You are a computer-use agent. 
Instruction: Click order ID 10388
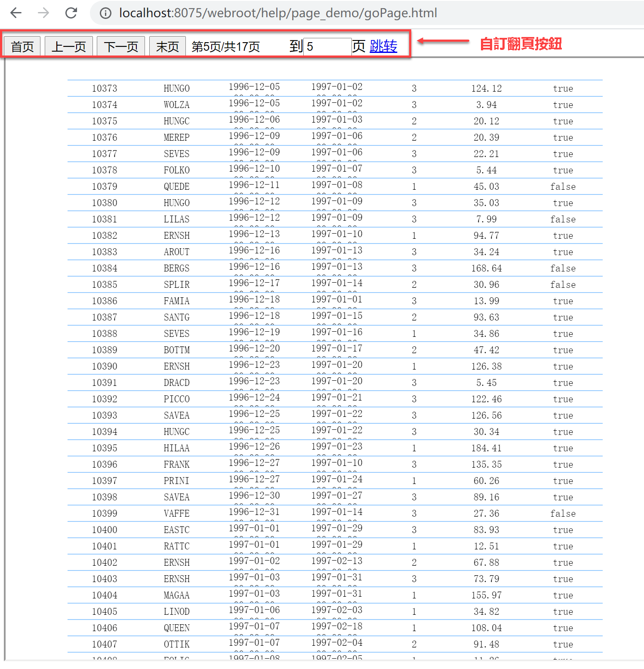pyautogui.click(x=105, y=334)
